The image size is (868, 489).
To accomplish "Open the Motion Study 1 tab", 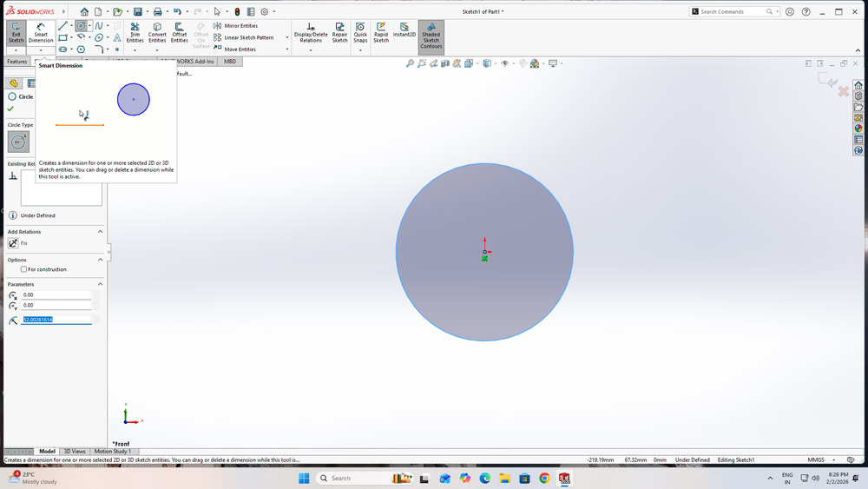I will (112, 452).
